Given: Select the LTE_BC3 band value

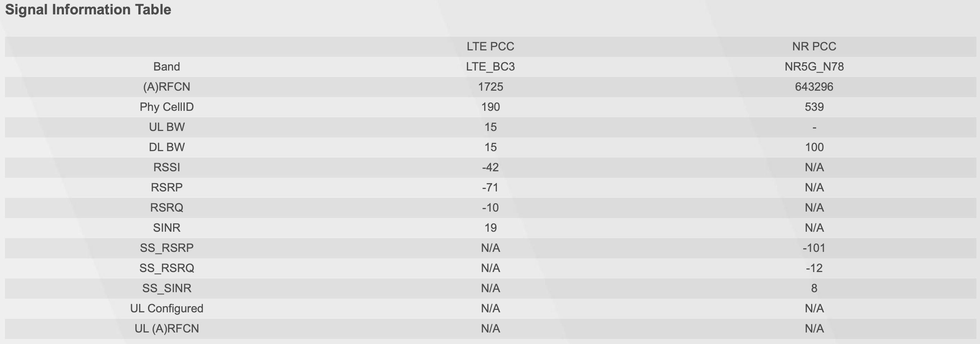Looking at the screenshot, I should point(490,67).
